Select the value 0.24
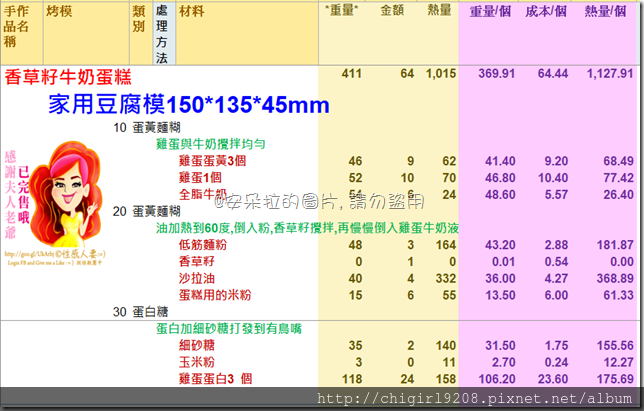Image resolution: width=644 pixels, height=411 pixels. [556, 363]
